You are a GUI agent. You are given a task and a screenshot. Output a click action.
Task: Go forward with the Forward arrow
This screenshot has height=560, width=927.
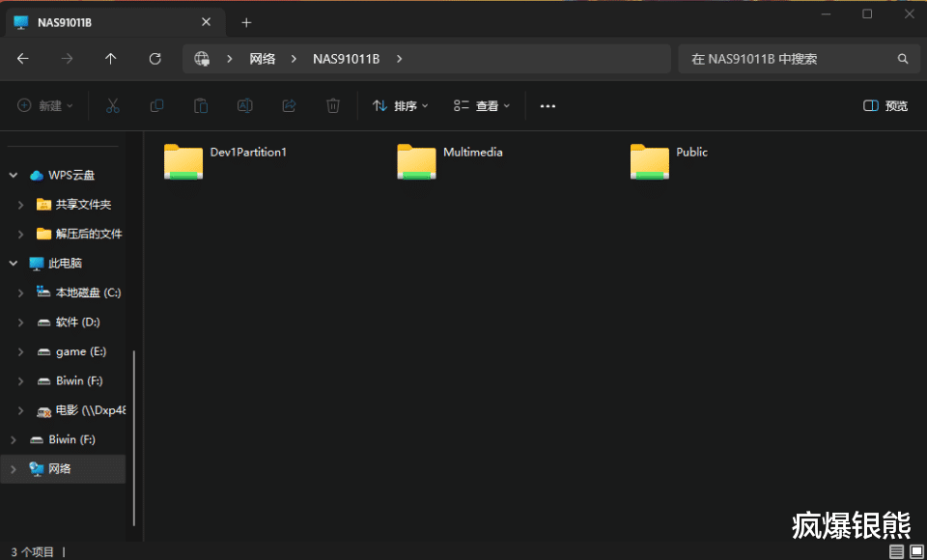click(67, 59)
